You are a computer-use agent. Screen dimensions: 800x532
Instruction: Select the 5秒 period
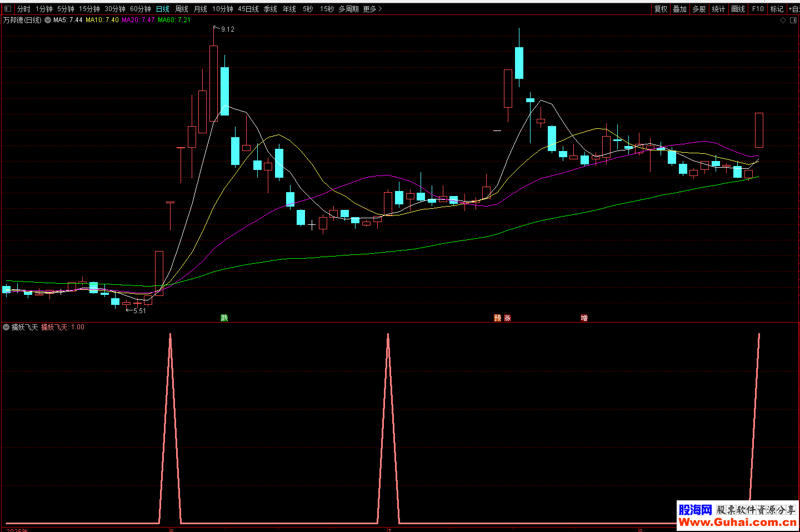point(308,9)
